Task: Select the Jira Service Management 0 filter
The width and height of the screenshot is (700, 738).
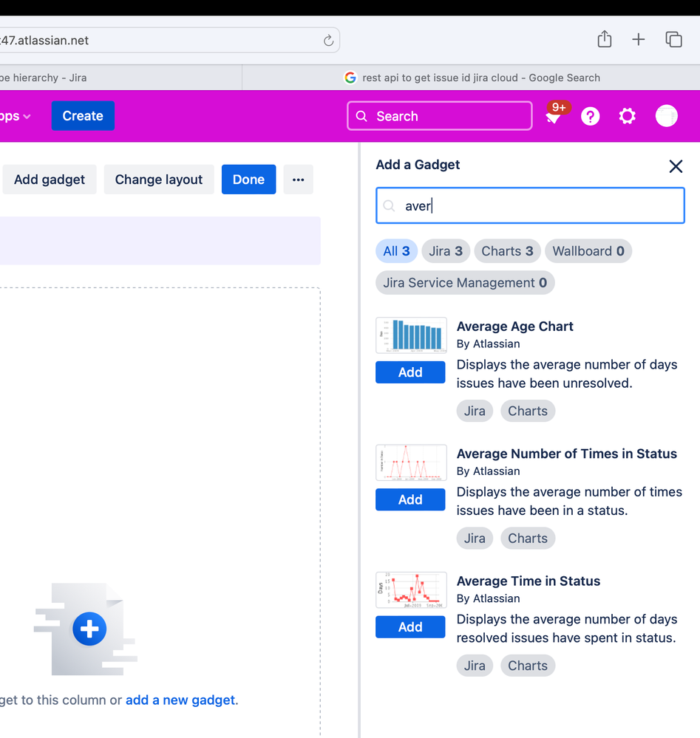Action: 465,282
